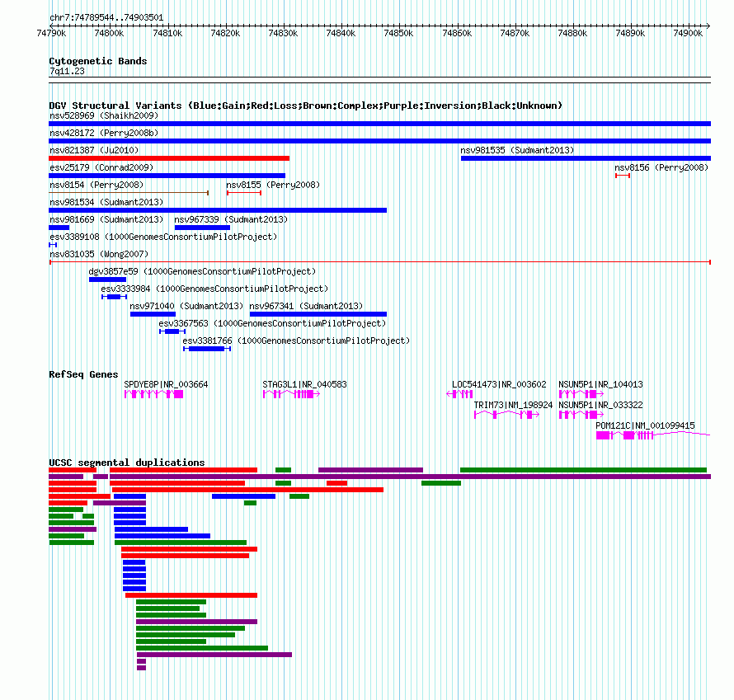
Task: Click the chr7:74789544..74903501 coordinate label
Action: (106, 18)
